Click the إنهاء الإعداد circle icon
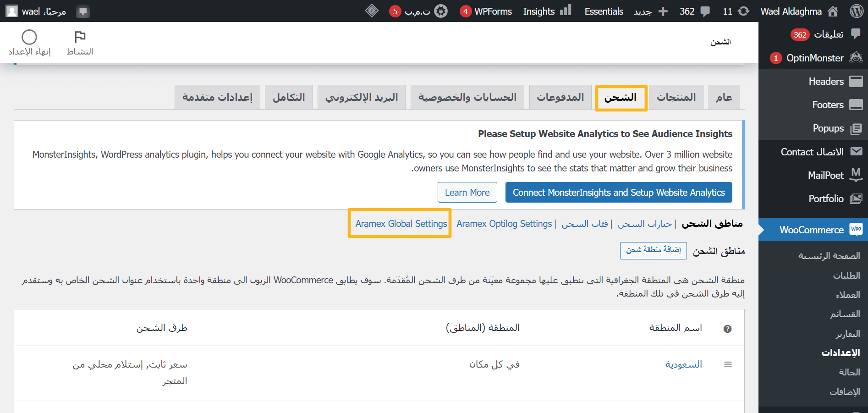 tap(29, 36)
